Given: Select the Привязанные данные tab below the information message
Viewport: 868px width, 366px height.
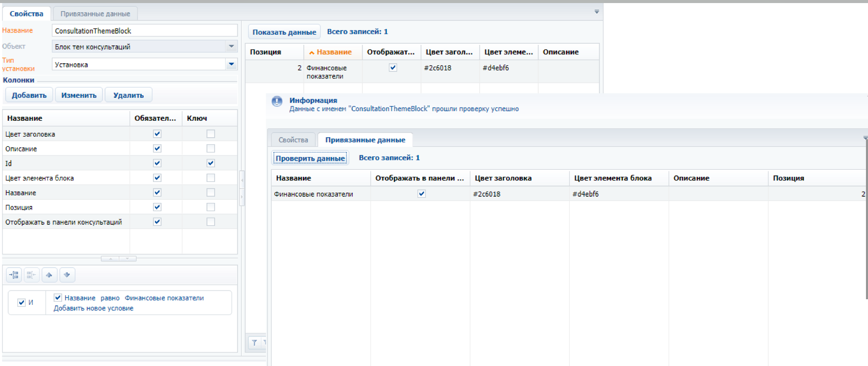Looking at the screenshot, I should pyautogui.click(x=365, y=140).
